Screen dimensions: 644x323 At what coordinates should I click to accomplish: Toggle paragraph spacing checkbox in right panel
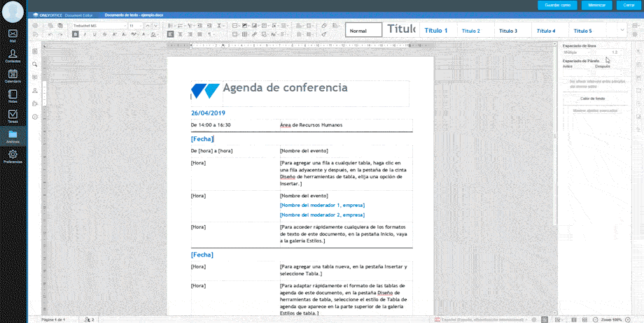coord(566,82)
